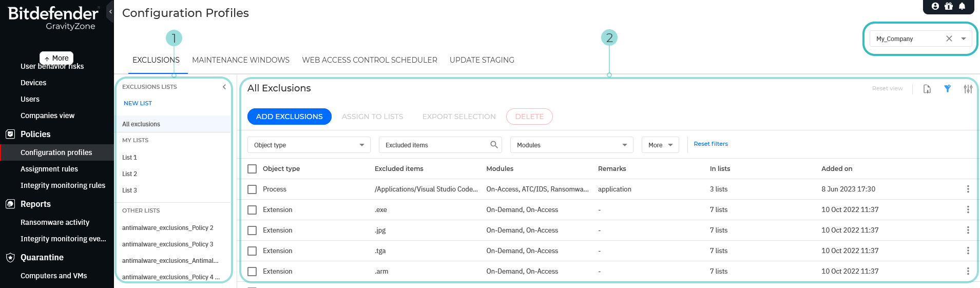The width and height of the screenshot is (980, 288).
Task: Sort by the Added on column header
Action: coord(837,168)
